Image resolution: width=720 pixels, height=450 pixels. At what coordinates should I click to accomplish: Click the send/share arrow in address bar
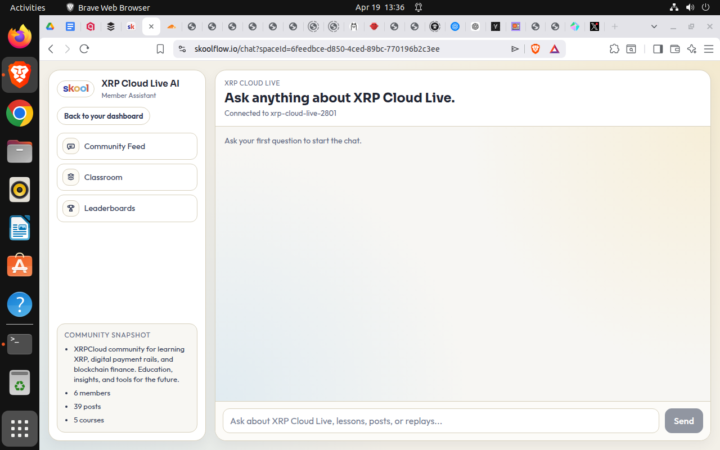515,49
